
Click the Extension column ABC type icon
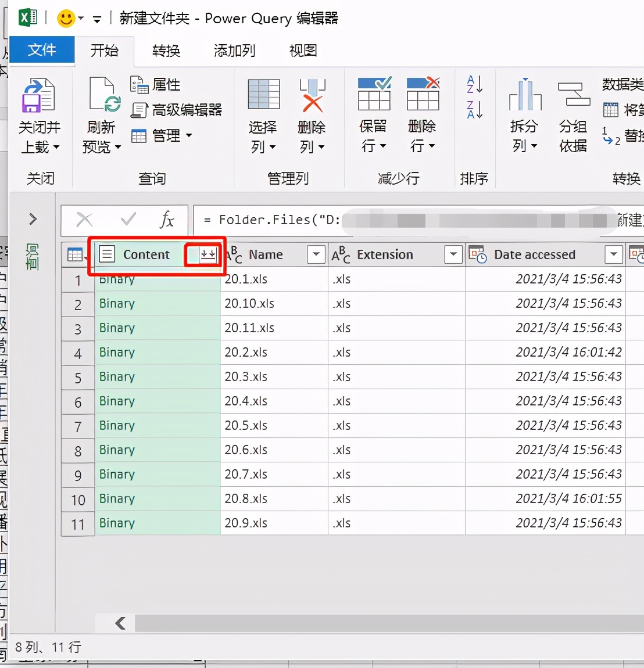(x=341, y=254)
